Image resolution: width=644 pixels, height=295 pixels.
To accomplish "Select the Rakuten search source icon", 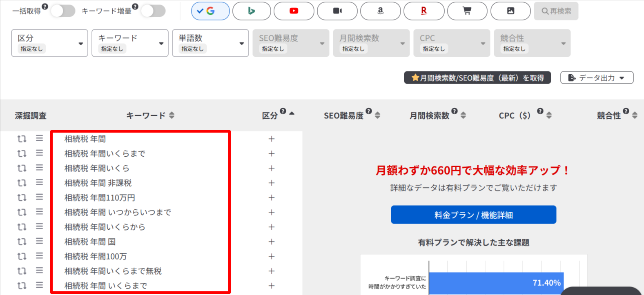I will coord(423,11).
